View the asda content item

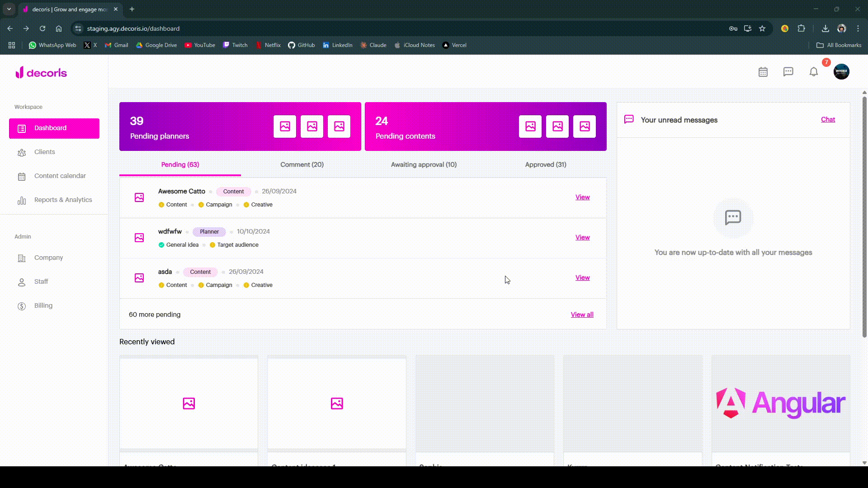click(582, 278)
